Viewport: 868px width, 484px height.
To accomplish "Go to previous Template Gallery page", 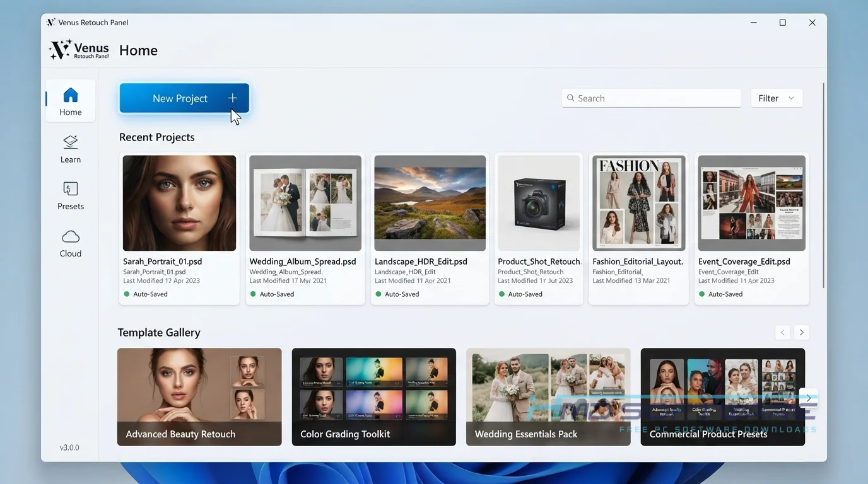I will (x=782, y=332).
